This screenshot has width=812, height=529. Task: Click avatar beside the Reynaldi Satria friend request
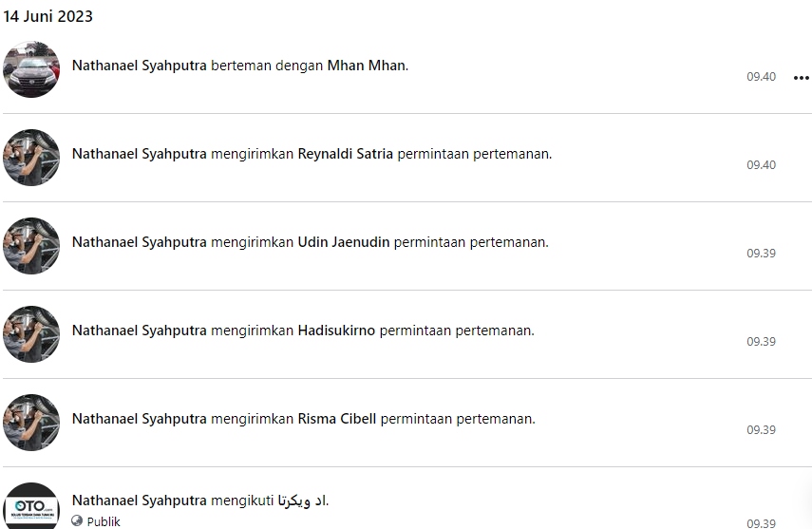pos(31,158)
